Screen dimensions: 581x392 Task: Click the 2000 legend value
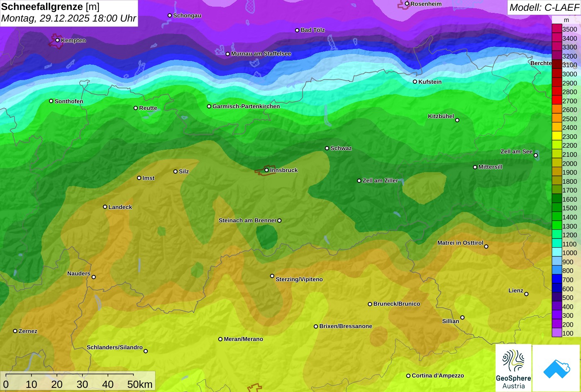coord(569,163)
